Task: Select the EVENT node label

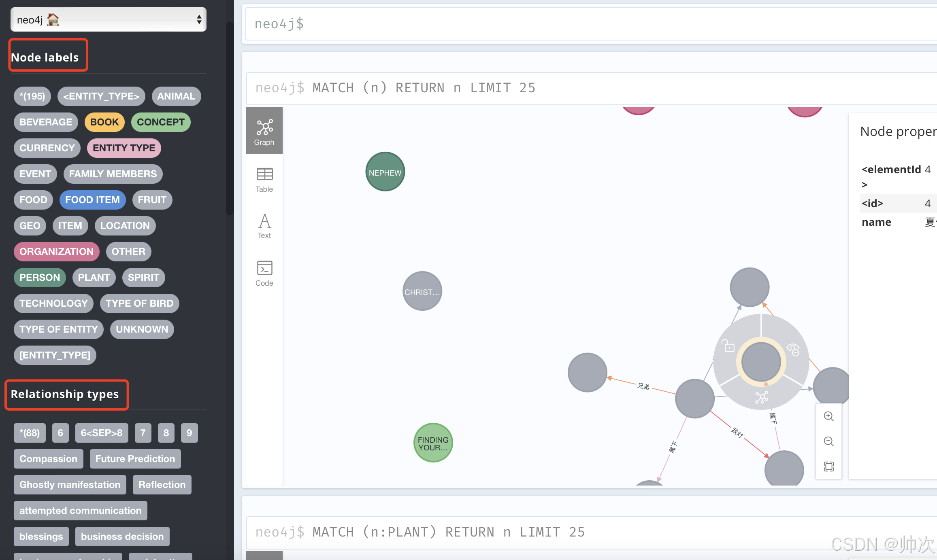Action: (35, 174)
